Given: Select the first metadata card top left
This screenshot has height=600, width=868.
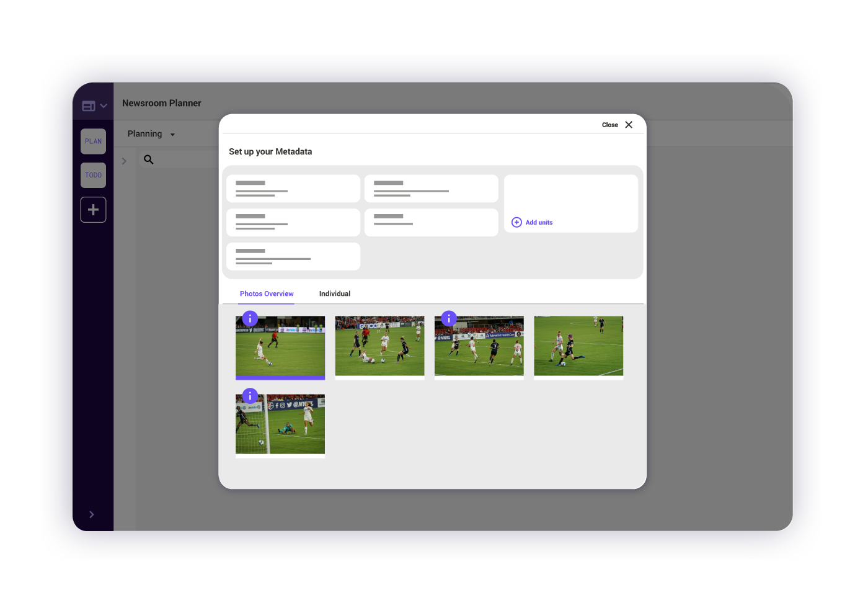Looking at the screenshot, I should (293, 189).
